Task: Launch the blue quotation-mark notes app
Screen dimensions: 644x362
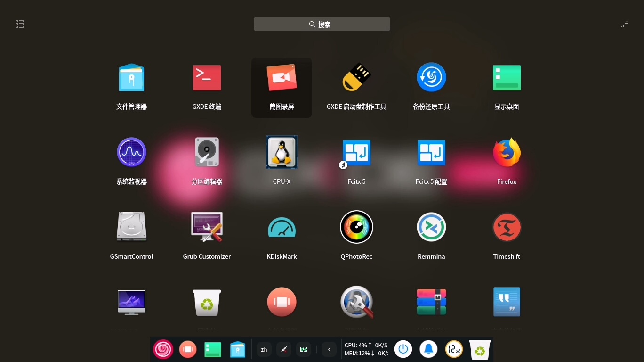Action: (x=507, y=302)
